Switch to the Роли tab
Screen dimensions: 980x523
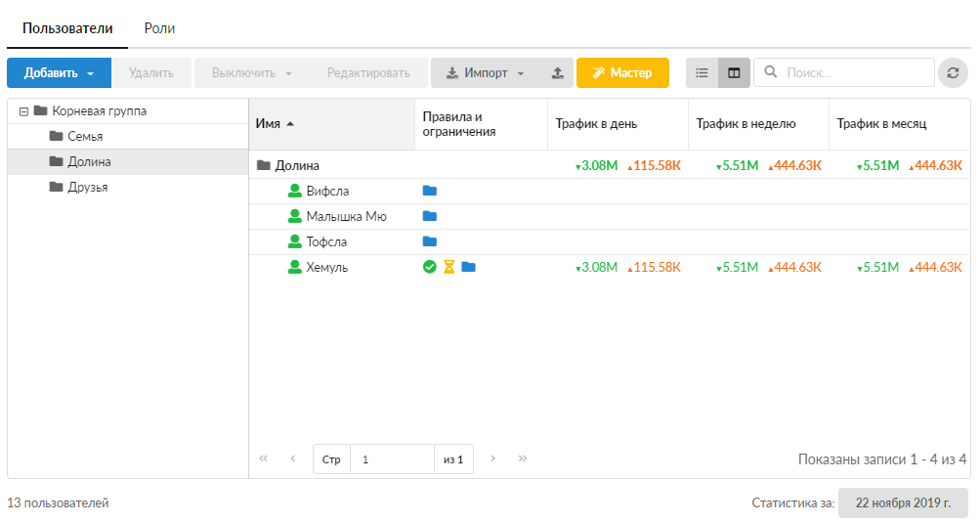click(159, 28)
